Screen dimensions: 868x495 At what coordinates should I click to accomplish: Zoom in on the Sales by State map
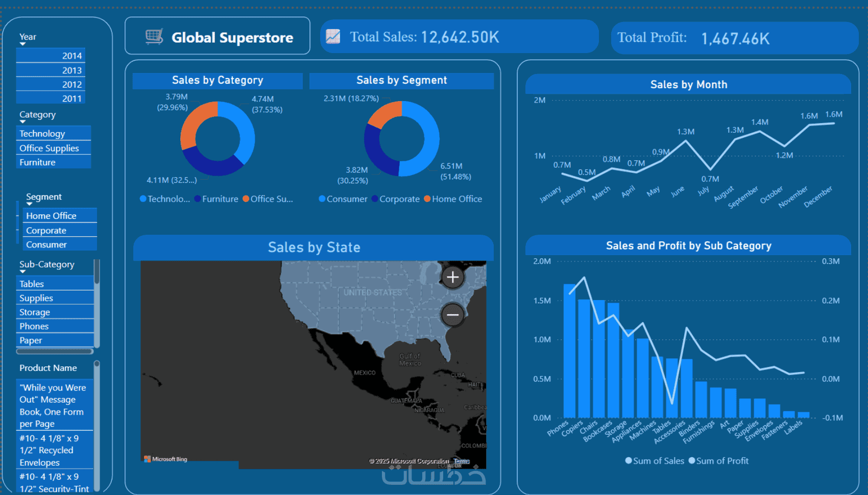click(452, 277)
